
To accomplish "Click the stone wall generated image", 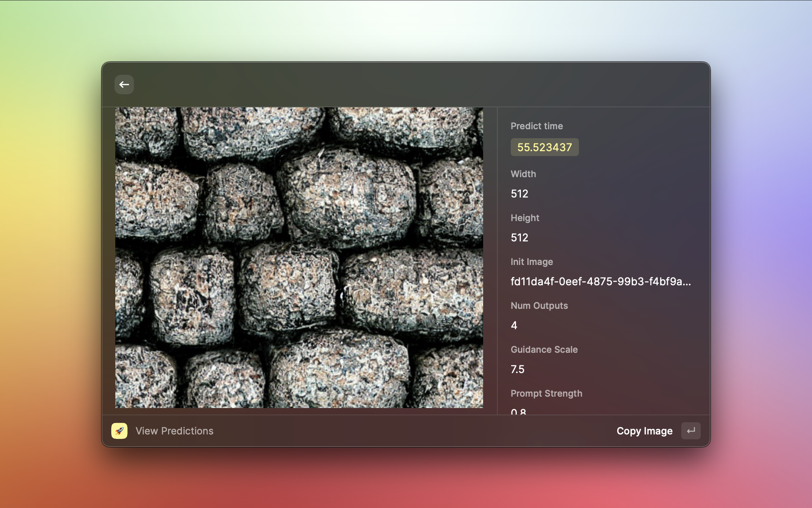I will click(x=299, y=257).
